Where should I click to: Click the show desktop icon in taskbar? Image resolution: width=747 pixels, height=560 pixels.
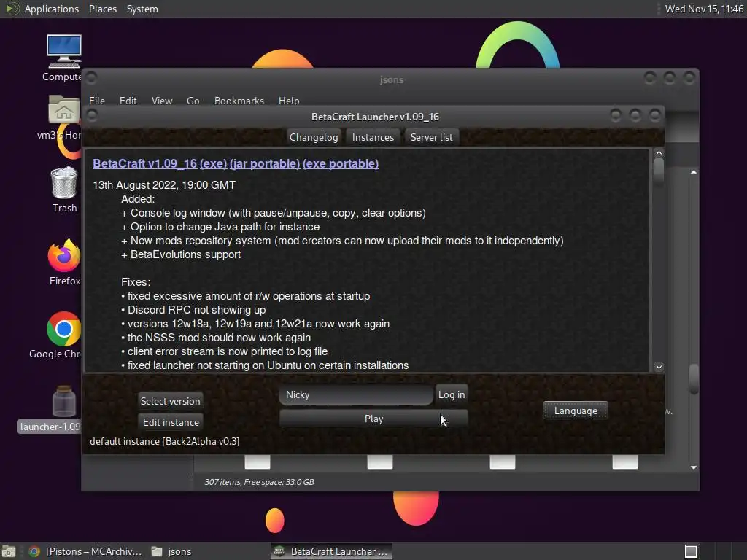[9, 551]
